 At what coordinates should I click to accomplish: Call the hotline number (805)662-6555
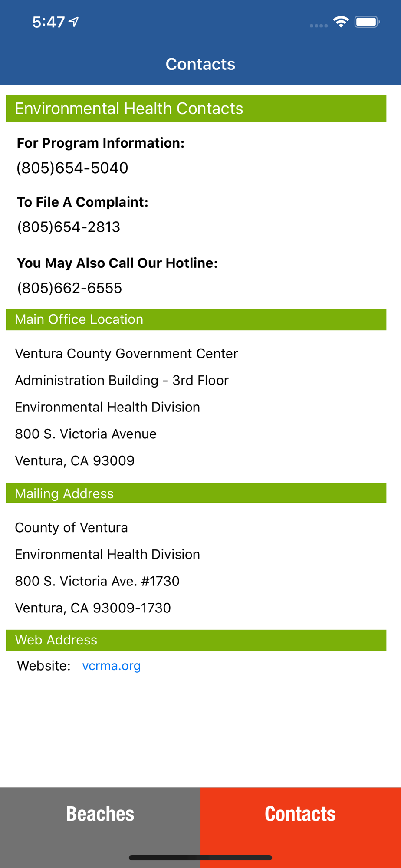(x=69, y=288)
